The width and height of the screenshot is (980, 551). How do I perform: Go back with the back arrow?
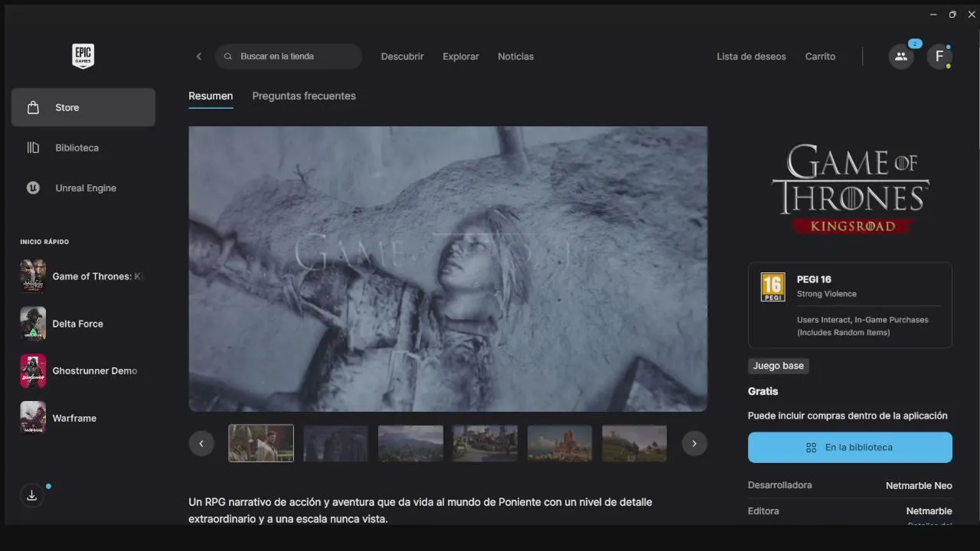coord(199,57)
